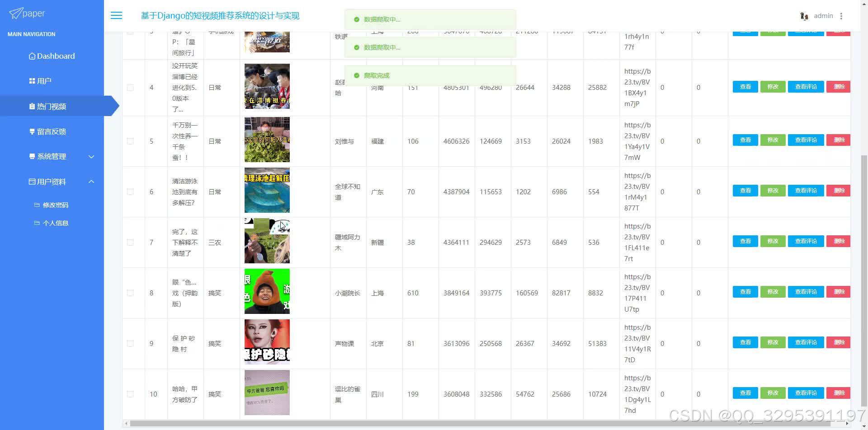Click the Dashboard home icon
Screen dimensions: 868x430
coord(32,56)
